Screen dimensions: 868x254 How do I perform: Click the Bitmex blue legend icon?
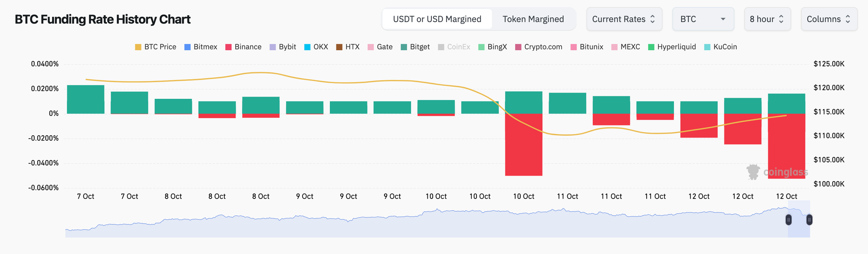(187, 47)
